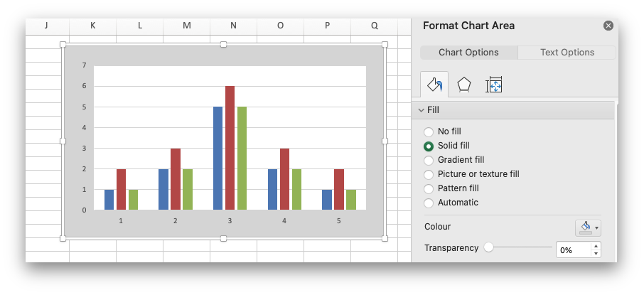Switch to the Chart Options tab
The width and height of the screenshot is (644, 295).
(x=468, y=53)
